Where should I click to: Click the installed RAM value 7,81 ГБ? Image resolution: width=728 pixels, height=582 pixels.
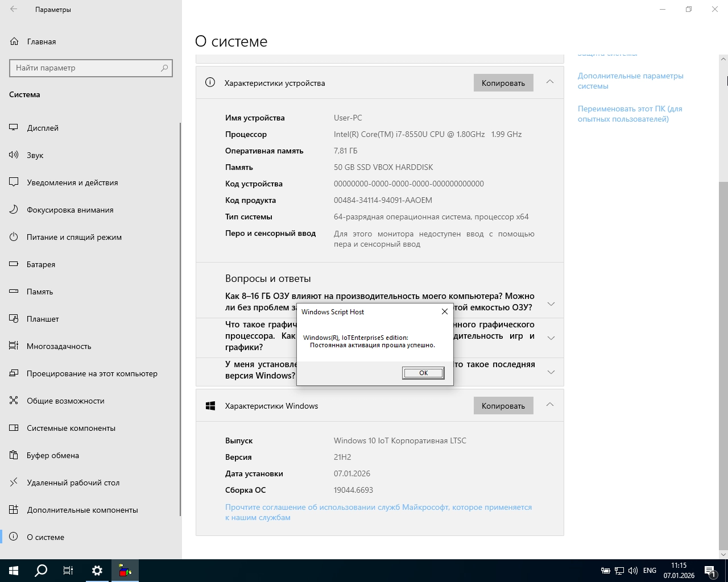346,151
